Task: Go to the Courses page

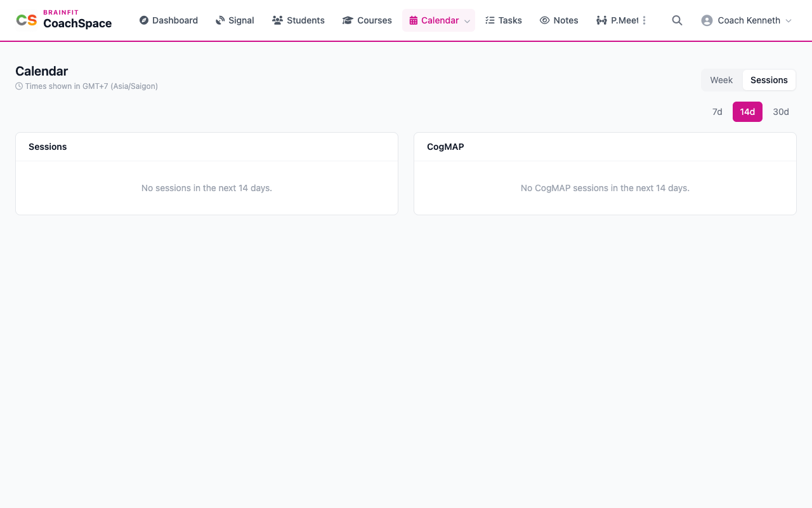Action: (367, 20)
